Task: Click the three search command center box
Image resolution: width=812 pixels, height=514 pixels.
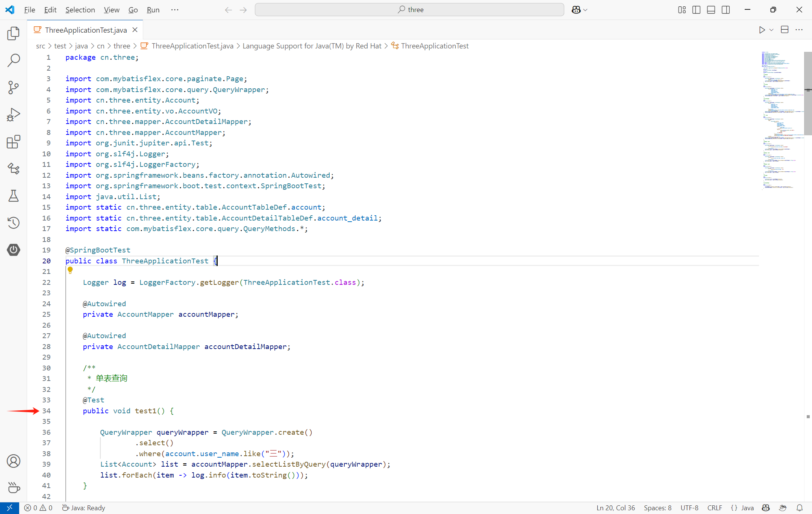Action: point(409,10)
